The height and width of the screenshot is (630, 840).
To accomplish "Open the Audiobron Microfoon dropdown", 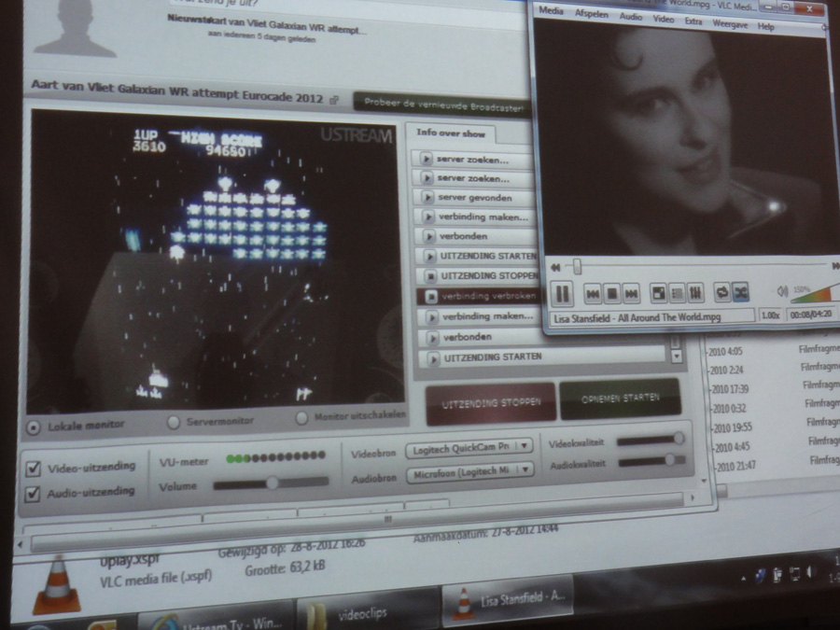I will 470,471.
